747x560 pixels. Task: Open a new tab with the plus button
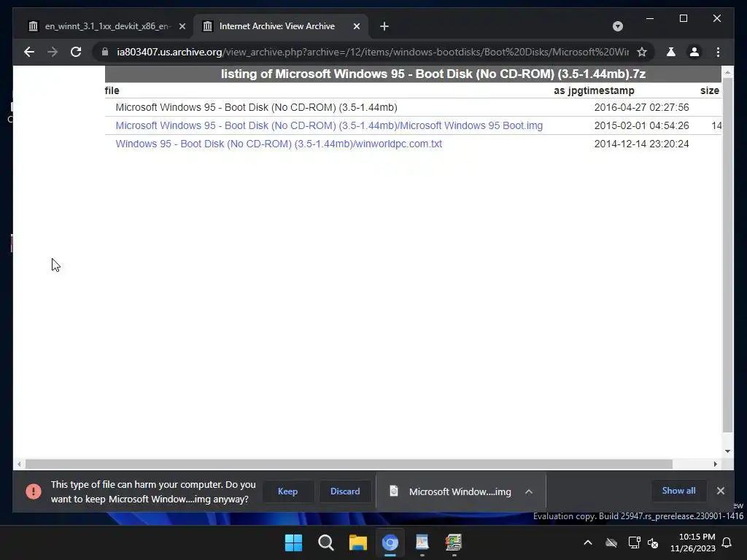pos(384,26)
